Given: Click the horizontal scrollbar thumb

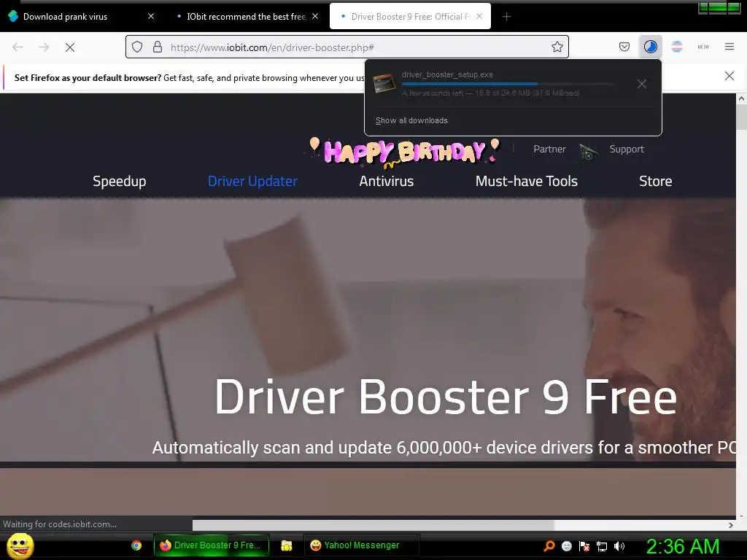Looking at the screenshot, I should pos(373,525).
